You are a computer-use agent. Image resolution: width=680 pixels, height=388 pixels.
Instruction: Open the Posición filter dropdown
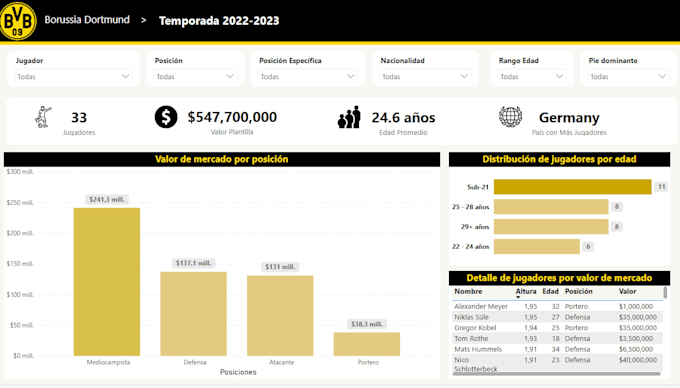click(195, 76)
